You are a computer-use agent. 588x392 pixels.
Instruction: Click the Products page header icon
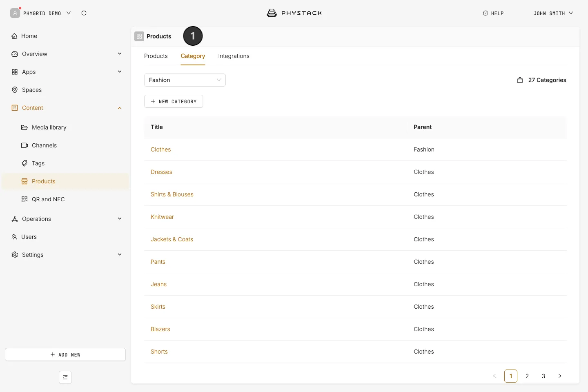[139, 36]
